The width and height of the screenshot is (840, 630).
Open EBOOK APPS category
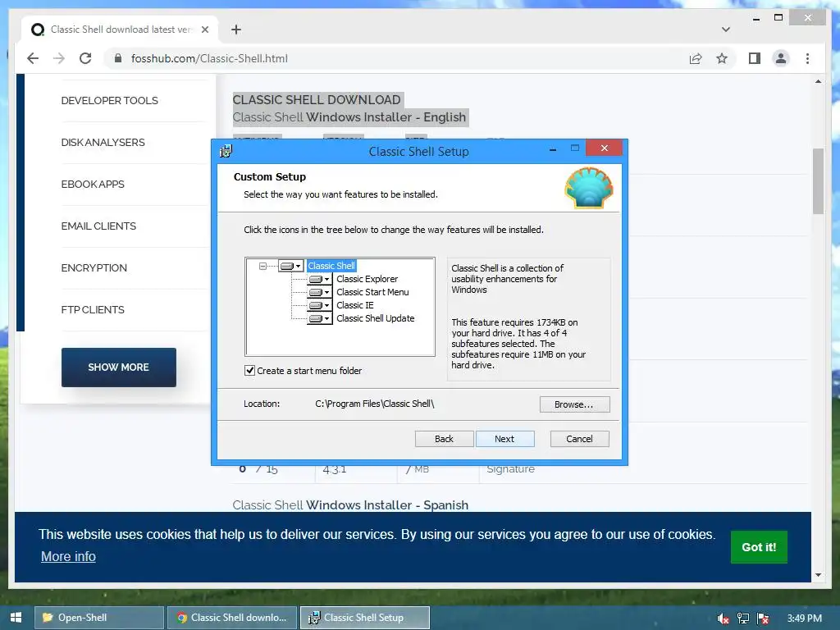coord(93,185)
